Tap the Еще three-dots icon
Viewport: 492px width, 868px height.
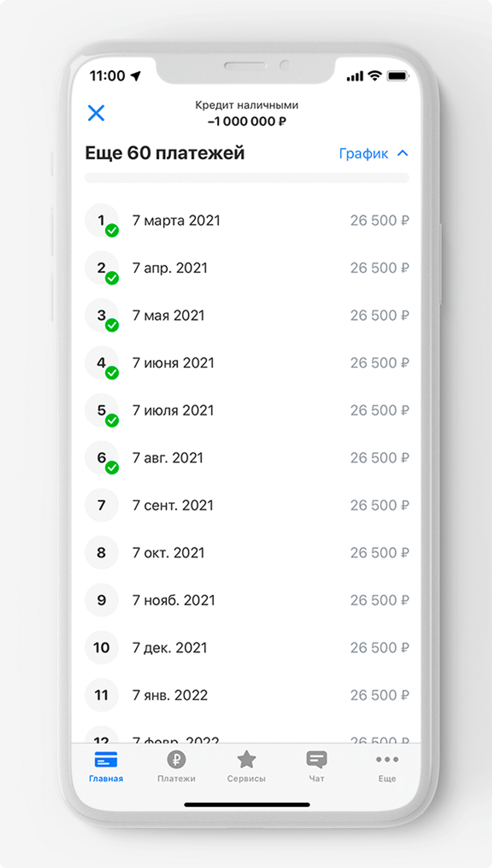pos(387,760)
